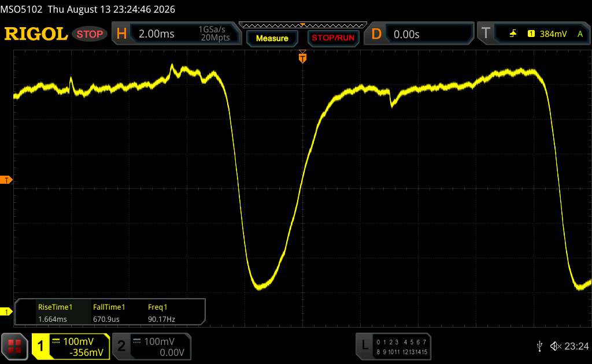Click the channel 2 DC coupling icon

point(137,341)
